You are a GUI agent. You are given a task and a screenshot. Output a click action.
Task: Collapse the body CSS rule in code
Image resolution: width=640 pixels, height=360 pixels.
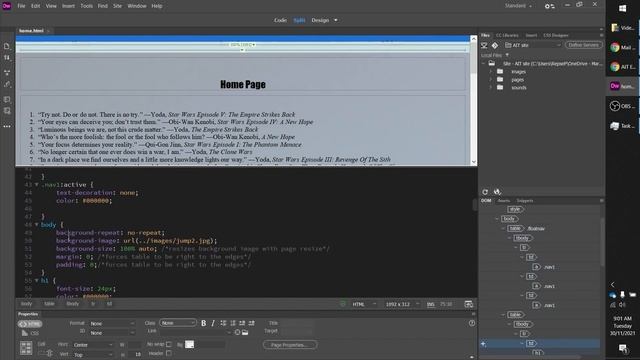coord(36,224)
